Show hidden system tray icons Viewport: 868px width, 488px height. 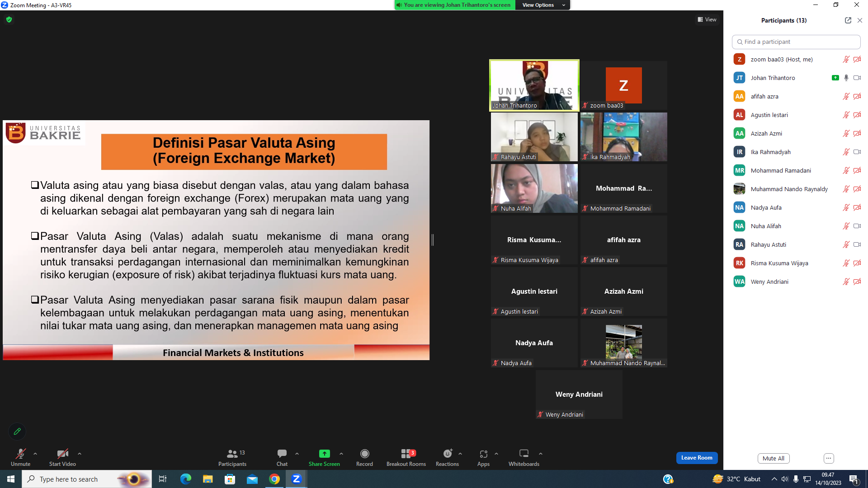coord(774,479)
